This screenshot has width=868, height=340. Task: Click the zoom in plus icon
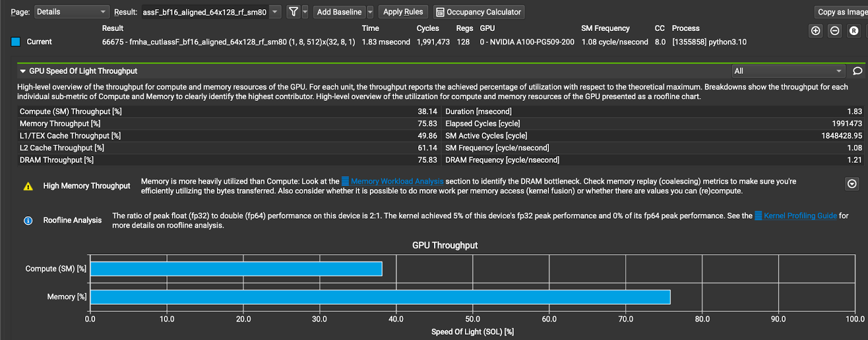(x=815, y=31)
